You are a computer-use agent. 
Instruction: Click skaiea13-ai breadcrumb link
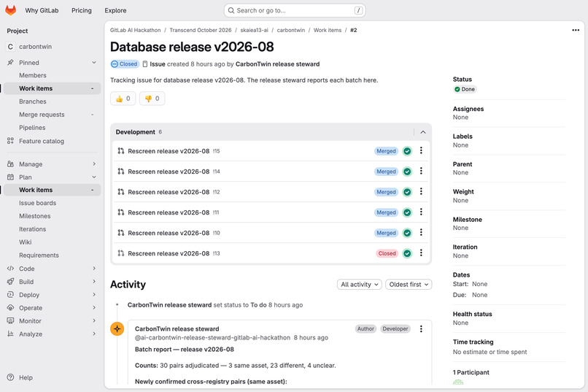point(255,30)
